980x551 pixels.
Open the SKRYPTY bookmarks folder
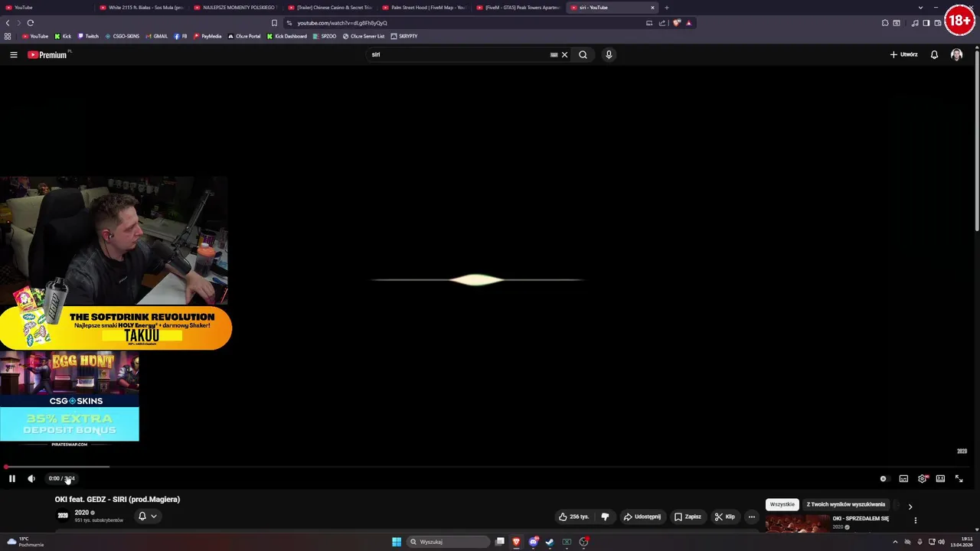(x=404, y=36)
